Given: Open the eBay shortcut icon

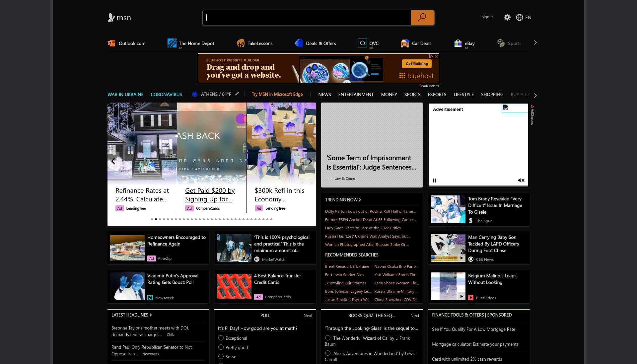Looking at the screenshot, I should 458,43.
